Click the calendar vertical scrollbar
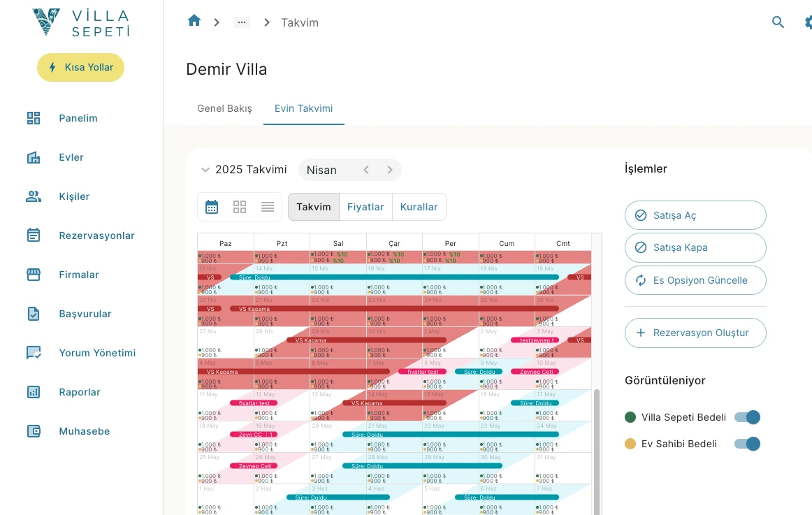 coord(596,447)
